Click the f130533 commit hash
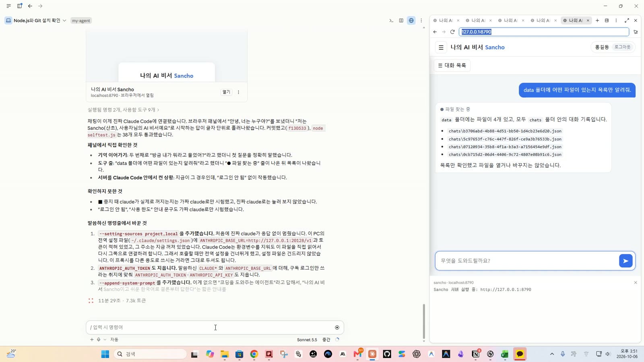Viewport: 644px width, 362px height. (x=297, y=128)
